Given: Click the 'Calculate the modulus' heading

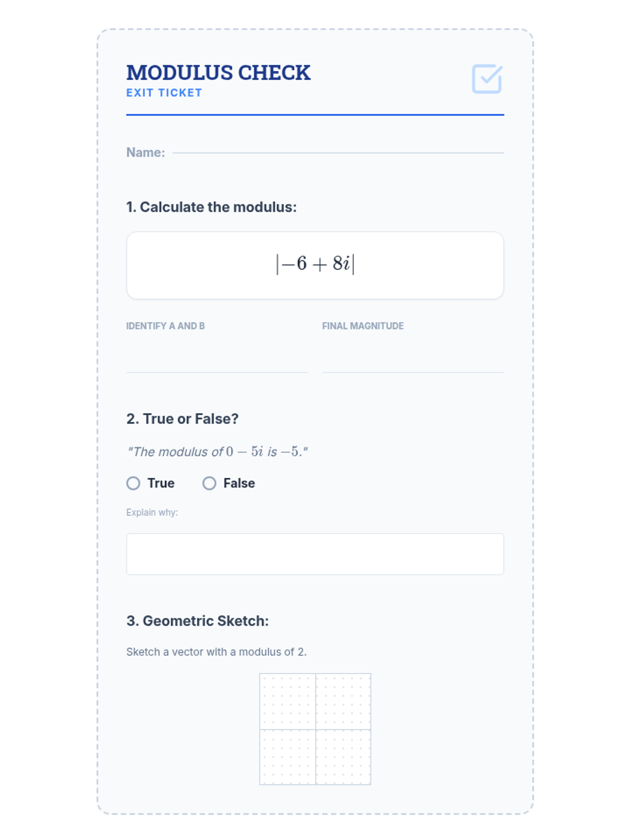Looking at the screenshot, I should pos(211,207).
